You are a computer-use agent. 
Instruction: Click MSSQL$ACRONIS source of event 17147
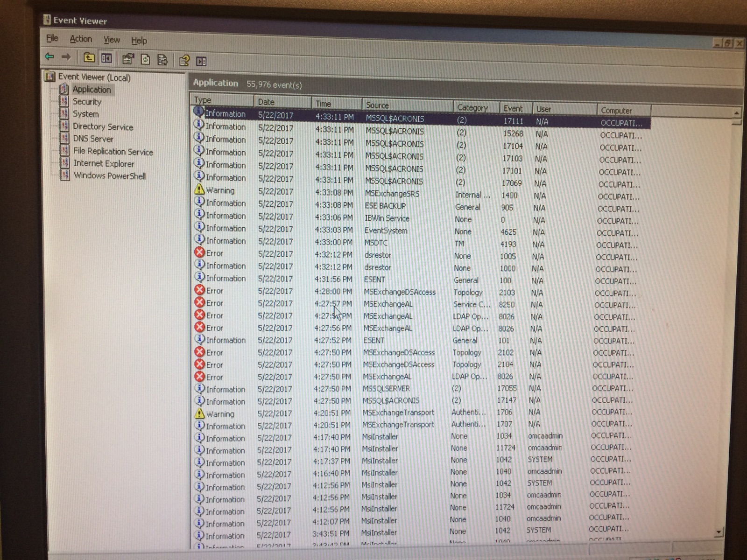391,400
